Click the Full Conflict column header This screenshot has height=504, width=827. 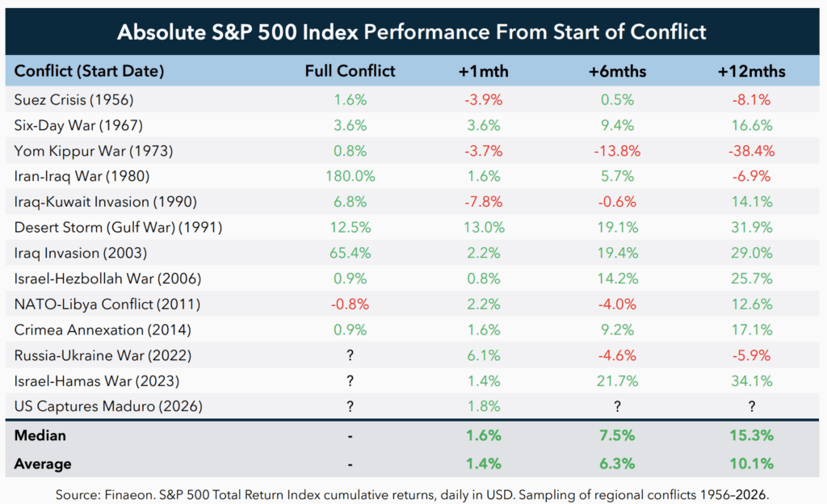[350, 71]
